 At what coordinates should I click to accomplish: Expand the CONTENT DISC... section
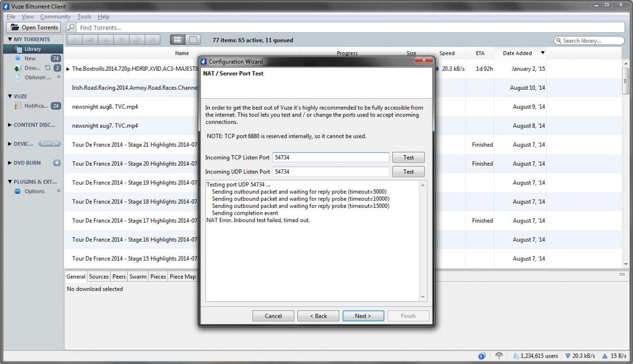point(9,125)
